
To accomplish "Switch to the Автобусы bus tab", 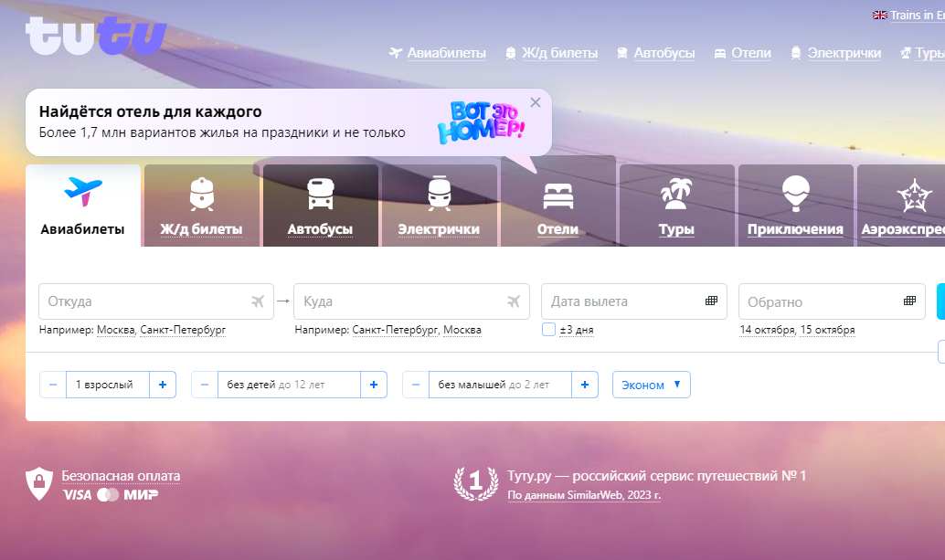I will click(x=320, y=206).
